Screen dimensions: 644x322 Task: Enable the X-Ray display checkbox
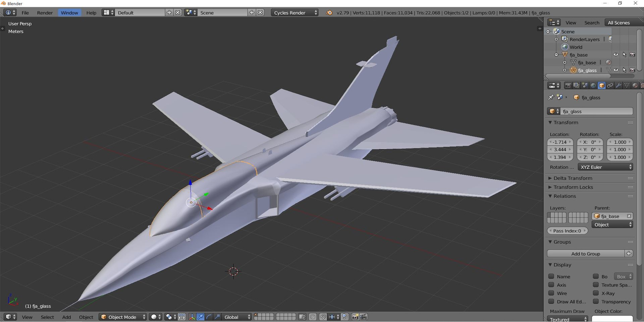coord(596,293)
